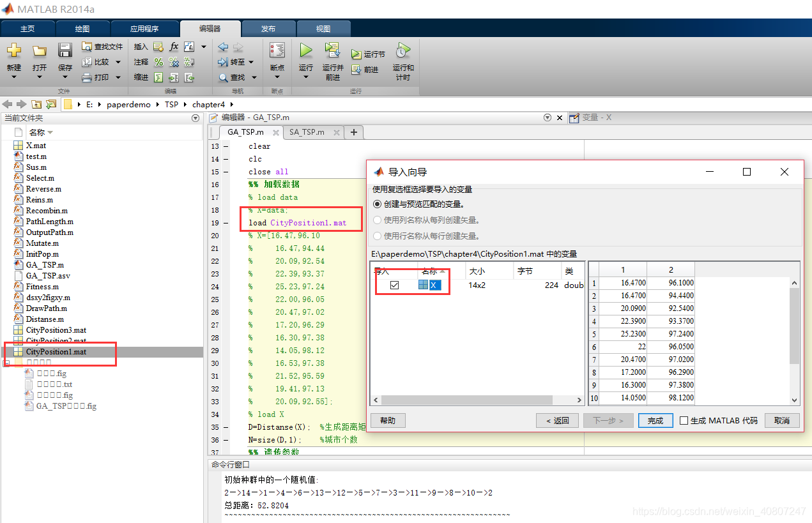Switch to the 主页 ribbon tab

pyautogui.click(x=27, y=29)
